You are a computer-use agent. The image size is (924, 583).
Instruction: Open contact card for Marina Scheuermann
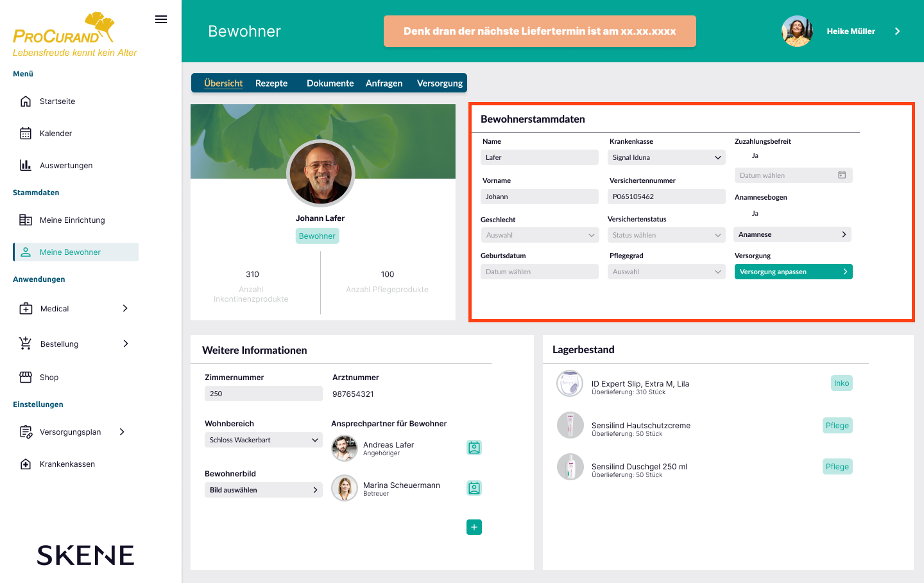(474, 488)
